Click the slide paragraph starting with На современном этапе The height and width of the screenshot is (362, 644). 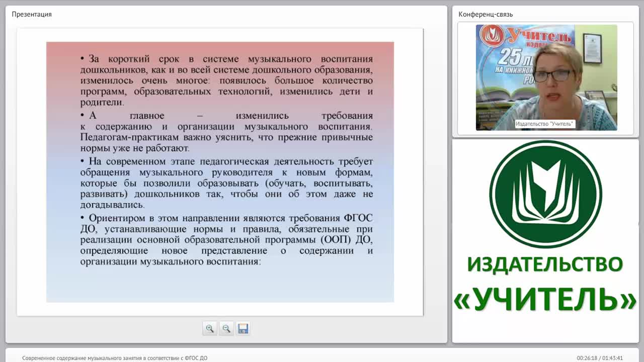tap(226, 183)
